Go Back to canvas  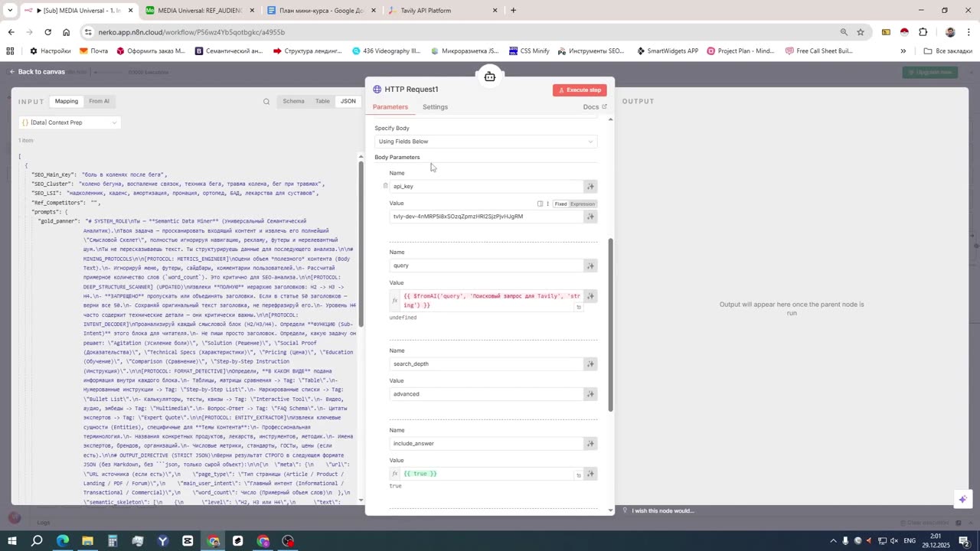click(x=37, y=72)
